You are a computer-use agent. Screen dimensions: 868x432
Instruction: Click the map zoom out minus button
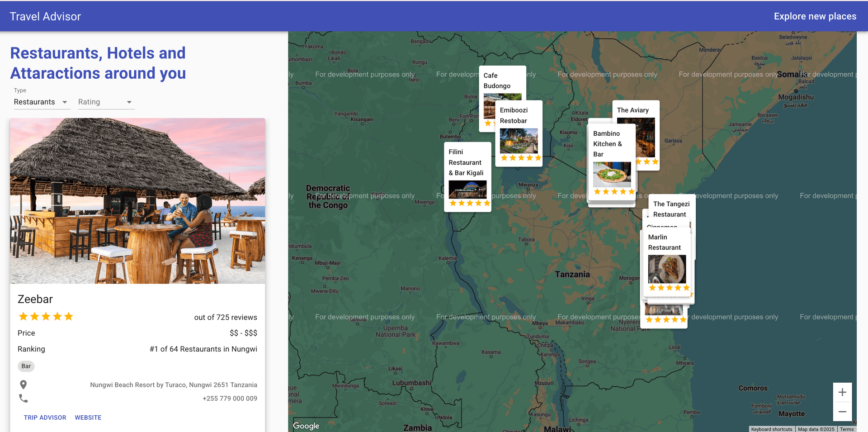[842, 412]
